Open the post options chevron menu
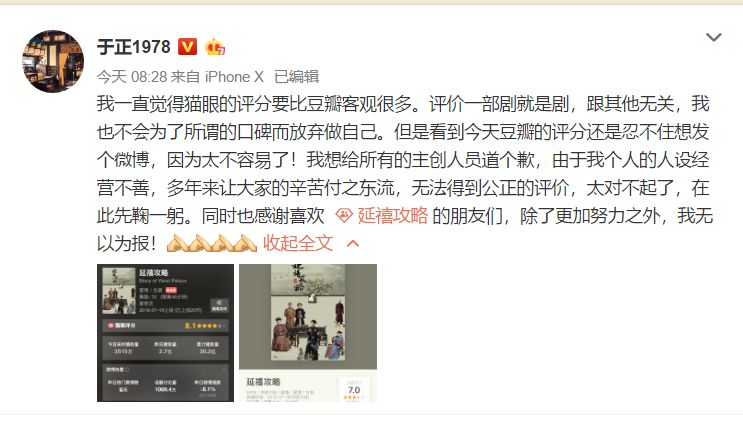The width and height of the screenshot is (743, 422). pos(714,37)
